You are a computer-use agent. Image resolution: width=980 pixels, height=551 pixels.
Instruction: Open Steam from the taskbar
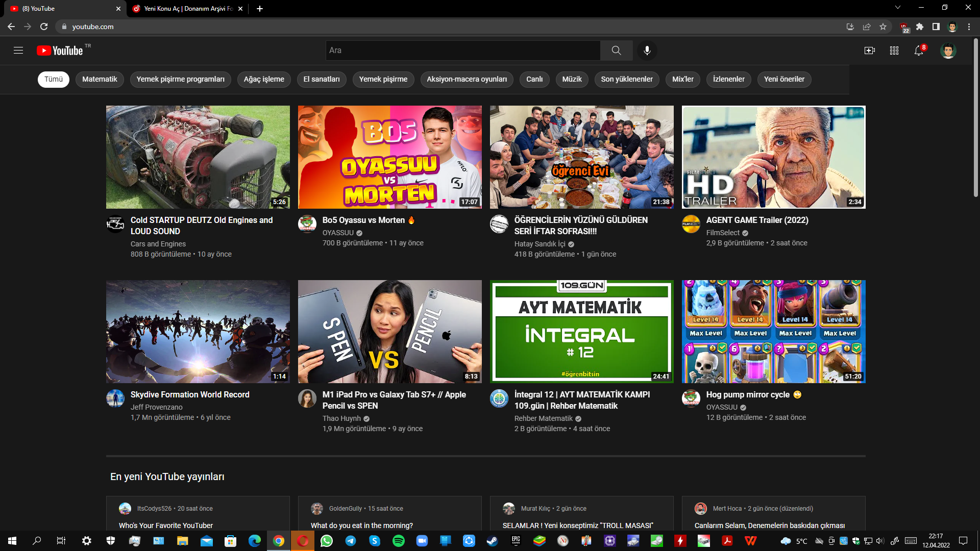tap(492, 541)
